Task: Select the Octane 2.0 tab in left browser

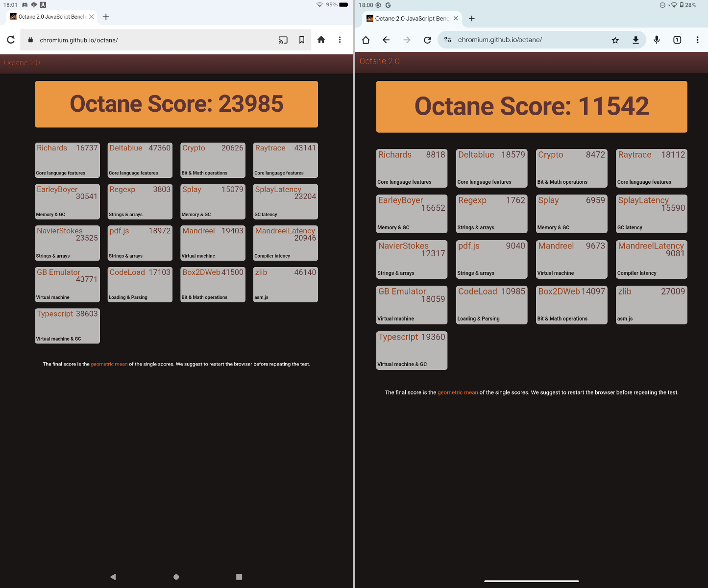Action: pos(51,17)
